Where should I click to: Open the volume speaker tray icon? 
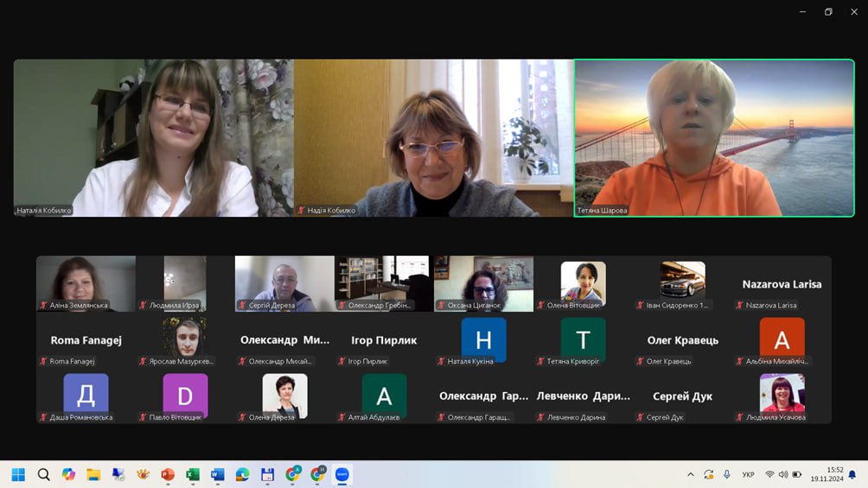pos(783,475)
